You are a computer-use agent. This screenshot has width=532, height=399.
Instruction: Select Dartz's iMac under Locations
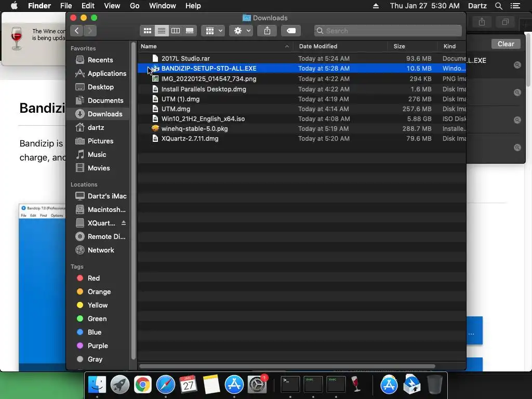97,196
